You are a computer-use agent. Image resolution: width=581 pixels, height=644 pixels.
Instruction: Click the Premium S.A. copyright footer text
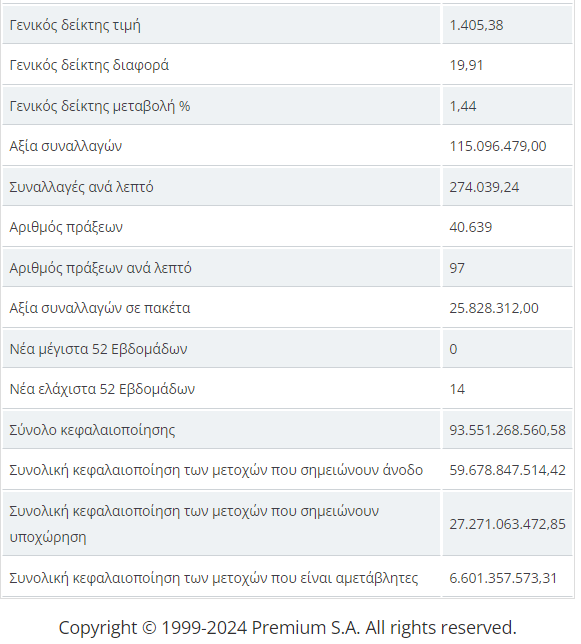pyautogui.click(x=287, y=628)
